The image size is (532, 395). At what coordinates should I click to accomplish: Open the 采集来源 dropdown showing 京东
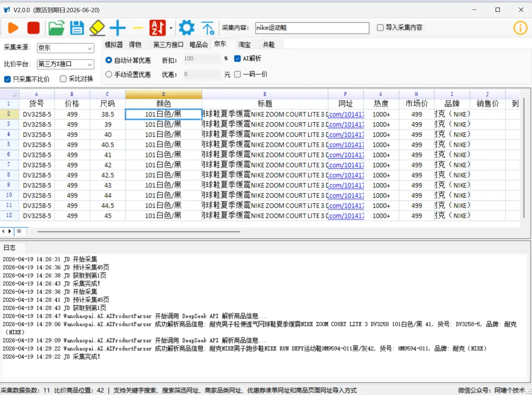pyautogui.click(x=66, y=48)
